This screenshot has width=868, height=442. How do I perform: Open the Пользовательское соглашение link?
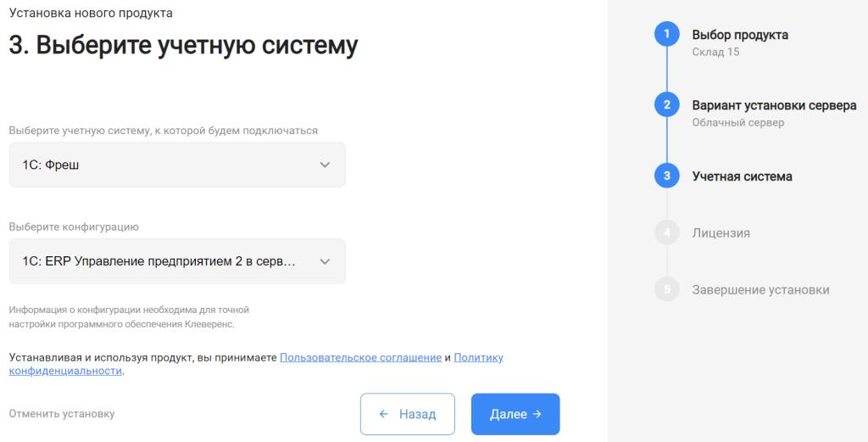(360, 358)
